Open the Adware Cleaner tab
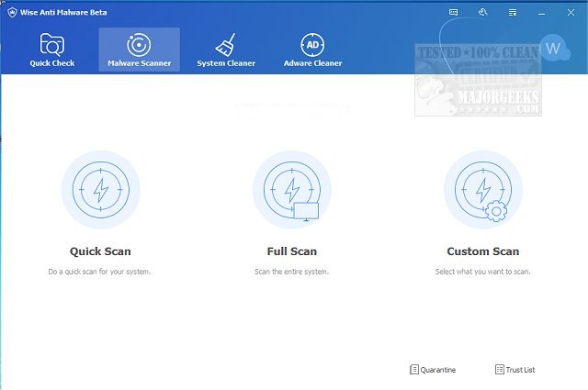This screenshot has height=390, width=588. [x=312, y=50]
